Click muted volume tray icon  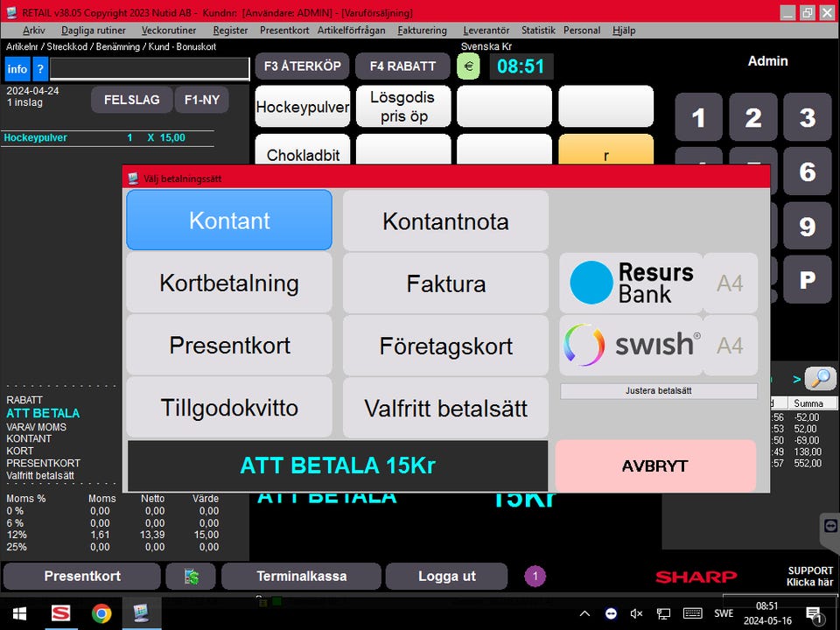click(636, 614)
